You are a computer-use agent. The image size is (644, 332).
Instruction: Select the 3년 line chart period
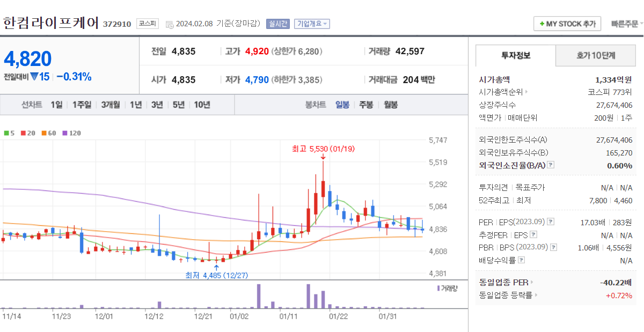[157, 105]
